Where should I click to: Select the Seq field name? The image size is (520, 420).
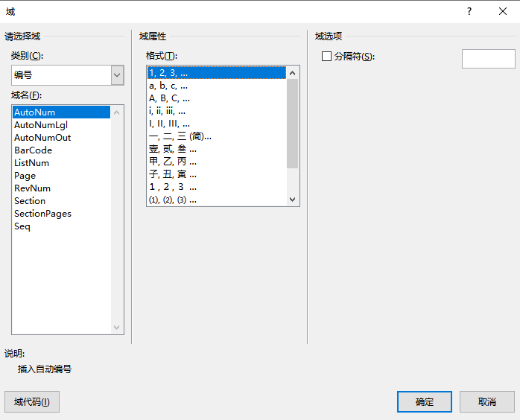click(61, 226)
